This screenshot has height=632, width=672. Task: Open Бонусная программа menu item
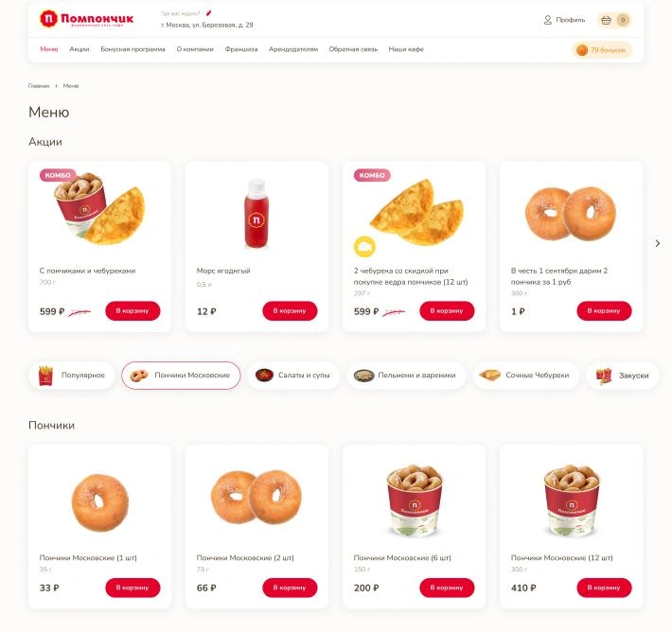[x=133, y=49]
